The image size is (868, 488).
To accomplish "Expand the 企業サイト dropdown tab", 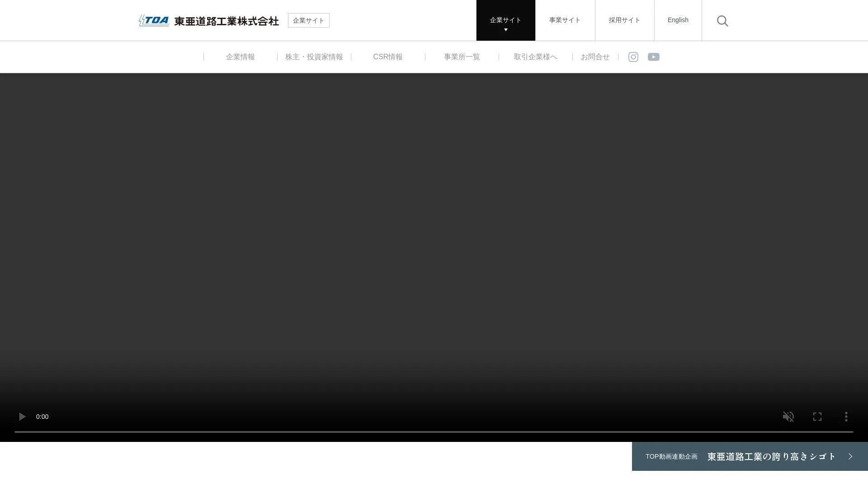I will [505, 20].
